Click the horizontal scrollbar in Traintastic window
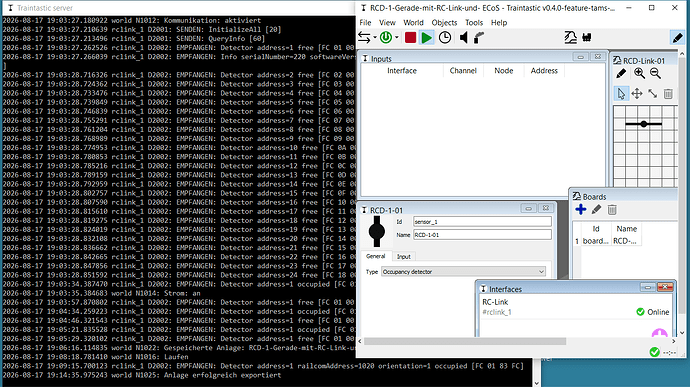Viewport: 690px width, 387px height. (x=465, y=341)
